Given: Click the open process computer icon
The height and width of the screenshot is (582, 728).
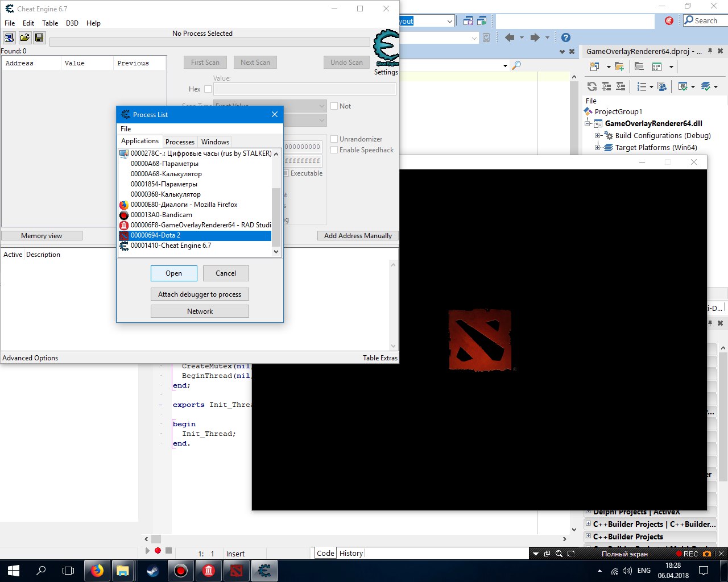Looking at the screenshot, I should click(x=10, y=38).
